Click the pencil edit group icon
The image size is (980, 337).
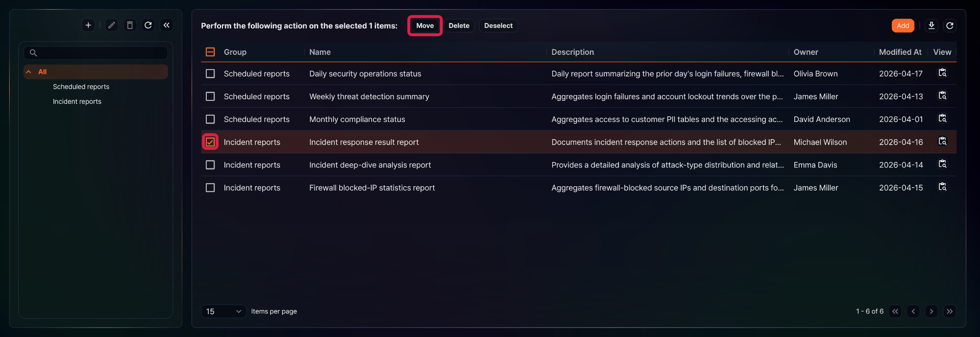click(x=112, y=25)
